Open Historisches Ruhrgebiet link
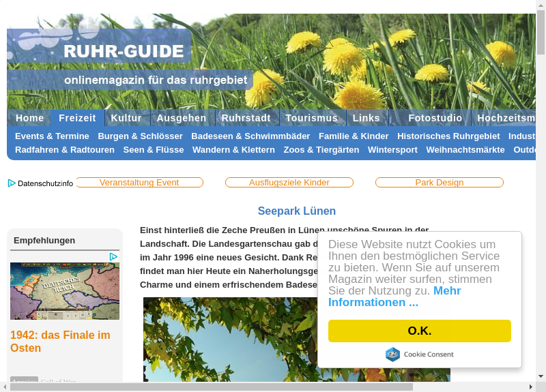 click(x=448, y=136)
